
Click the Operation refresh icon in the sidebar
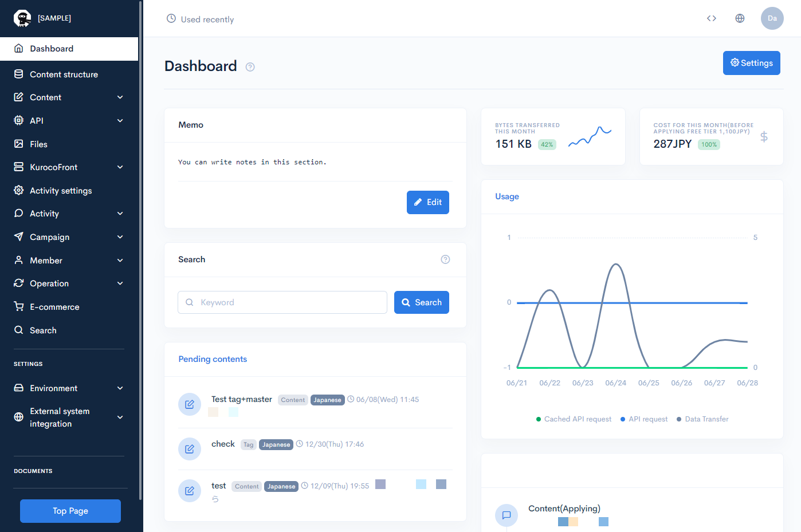click(x=19, y=283)
